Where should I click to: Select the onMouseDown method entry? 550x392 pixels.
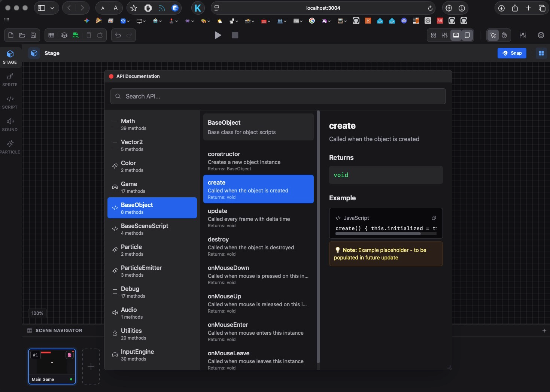258,274
